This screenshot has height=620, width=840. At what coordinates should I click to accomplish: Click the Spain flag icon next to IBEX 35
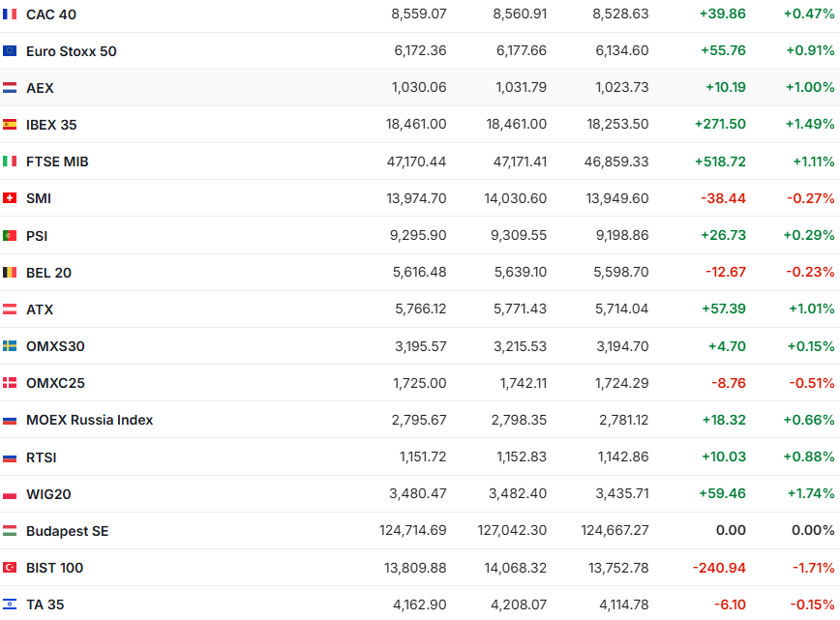click(10, 125)
